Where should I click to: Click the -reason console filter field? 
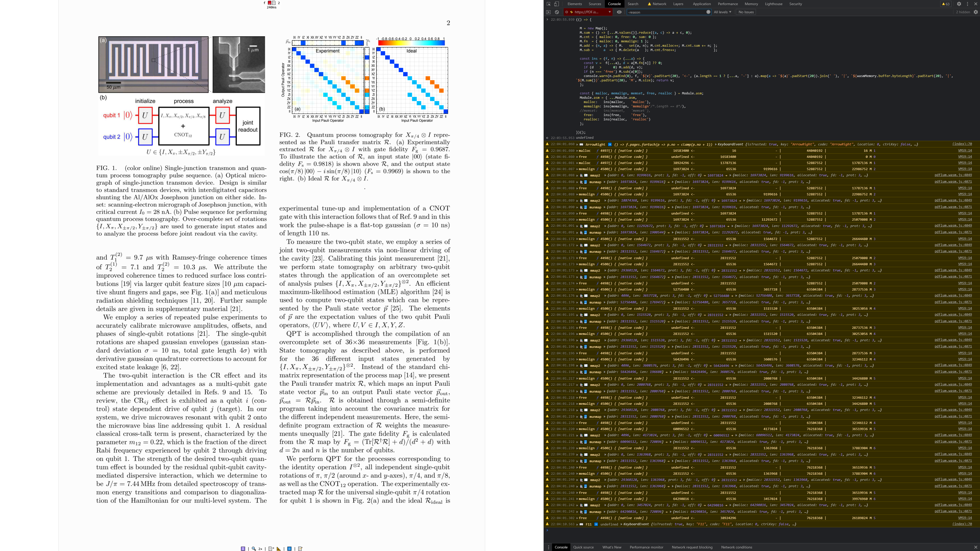coord(666,12)
